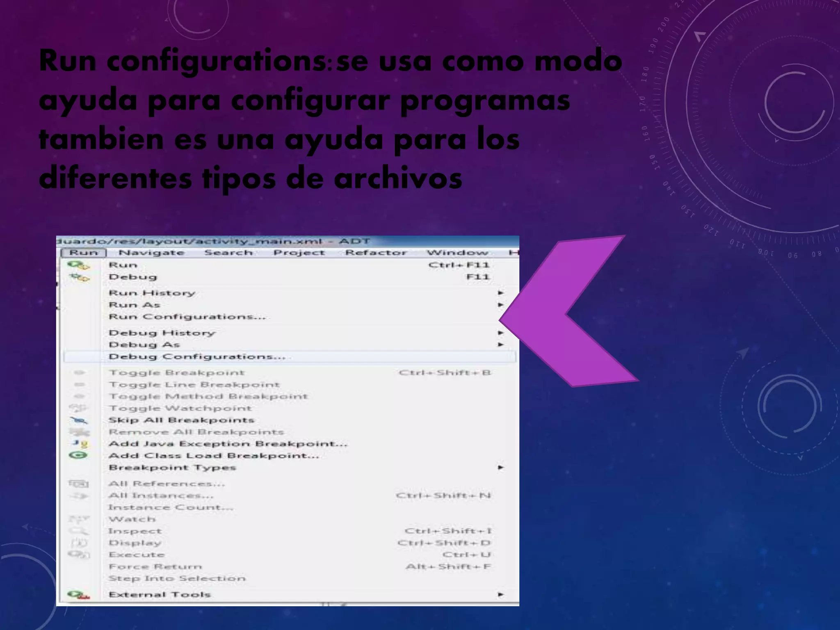Expand the Run As submenu arrow
The height and width of the screenshot is (630, 840).
tap(500, 305)
